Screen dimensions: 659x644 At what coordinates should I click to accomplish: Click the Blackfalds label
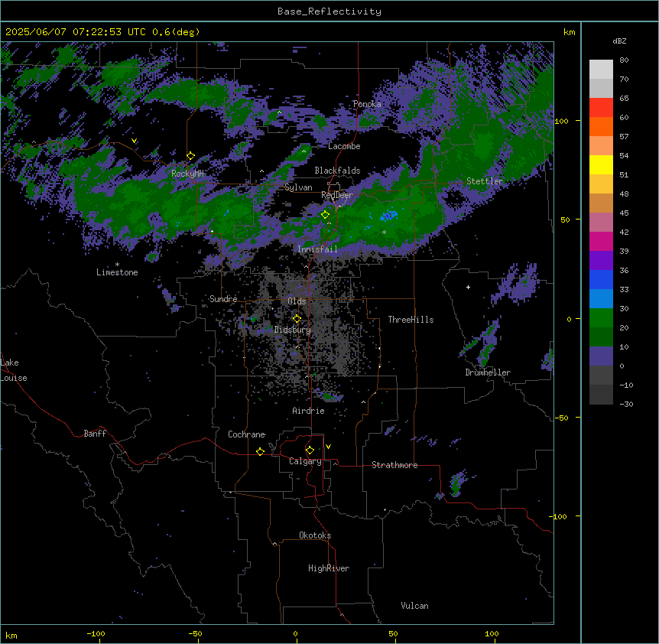pyautogui.click(x=337, y=171)
